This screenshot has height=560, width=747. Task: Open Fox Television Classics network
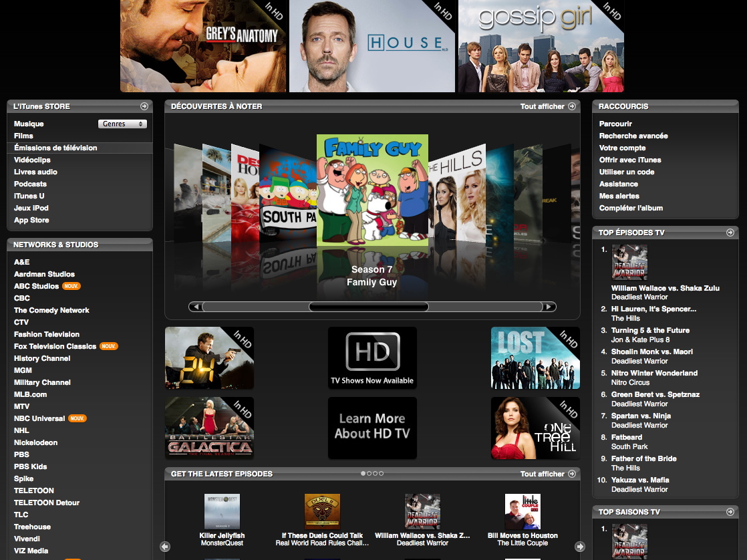[x=55, y=346]
